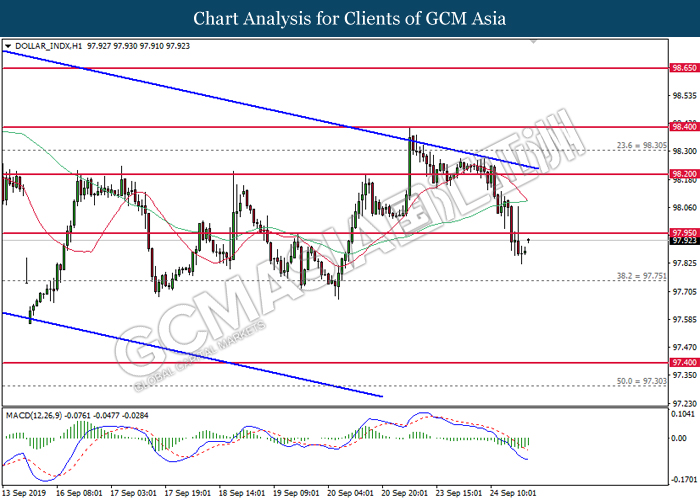Click the 18 Sep 14:01 time label
Viewport: 700px width, 500px height.
pos(242,493)
